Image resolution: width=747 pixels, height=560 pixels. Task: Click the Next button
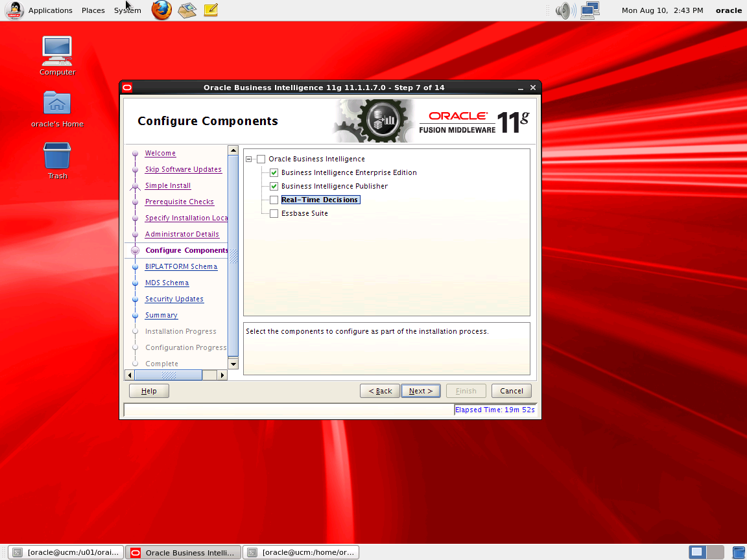[421, 391]
